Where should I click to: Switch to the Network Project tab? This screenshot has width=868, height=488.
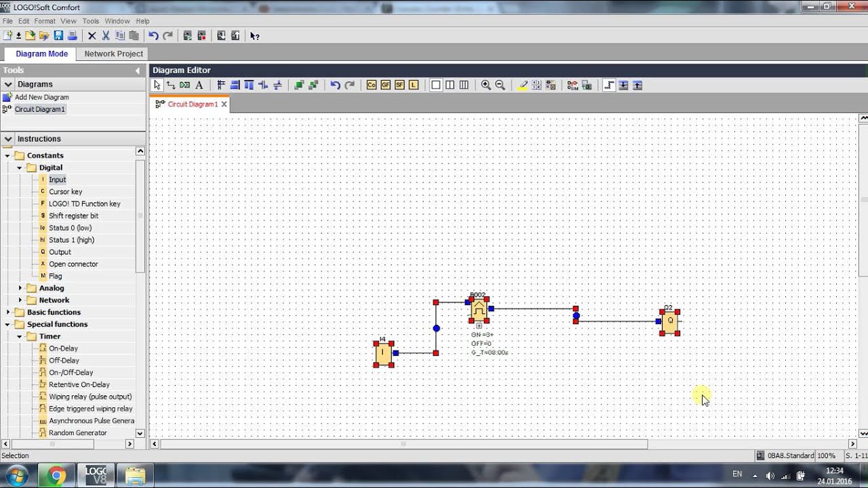[x=114, y=54]
